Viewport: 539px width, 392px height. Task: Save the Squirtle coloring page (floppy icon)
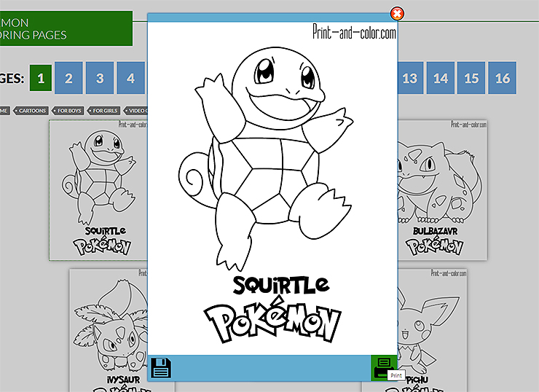click(161, 368)
